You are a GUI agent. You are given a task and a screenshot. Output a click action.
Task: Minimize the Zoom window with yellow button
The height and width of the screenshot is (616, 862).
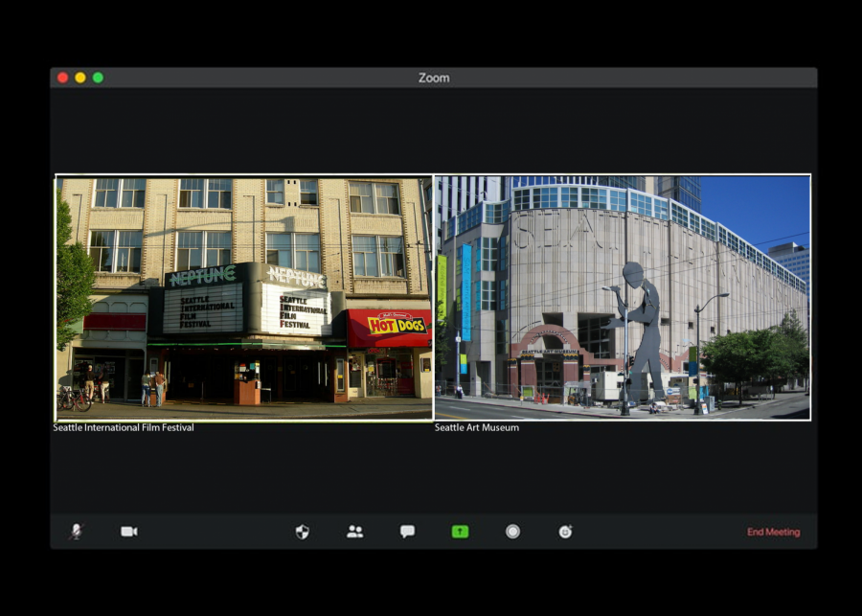tap(80, 78)
